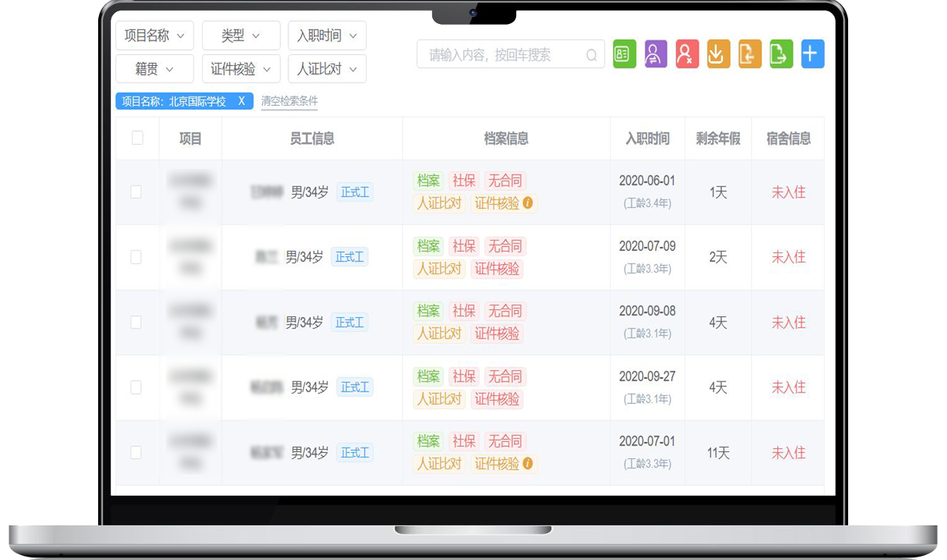Screen dimensions: 947x560
Task: Click the purple employee transfer icon
Action: pyautogui.click(x=655, y=54)
